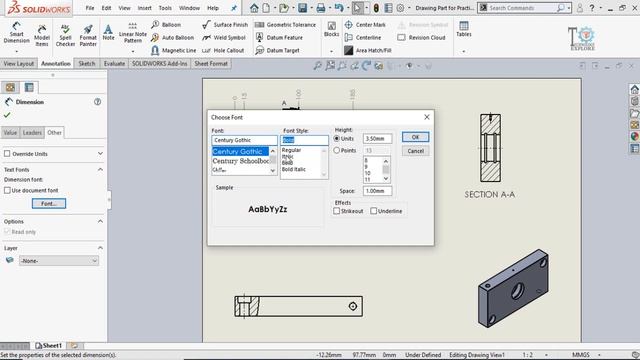Open Dimension panel help icon
The image size is (640, 360).
coord(97,102)
